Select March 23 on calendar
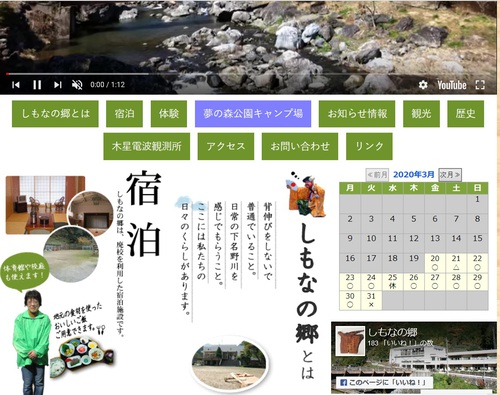Image resolution: width=500 pixels, height=395 pixels. pos(350,282)
